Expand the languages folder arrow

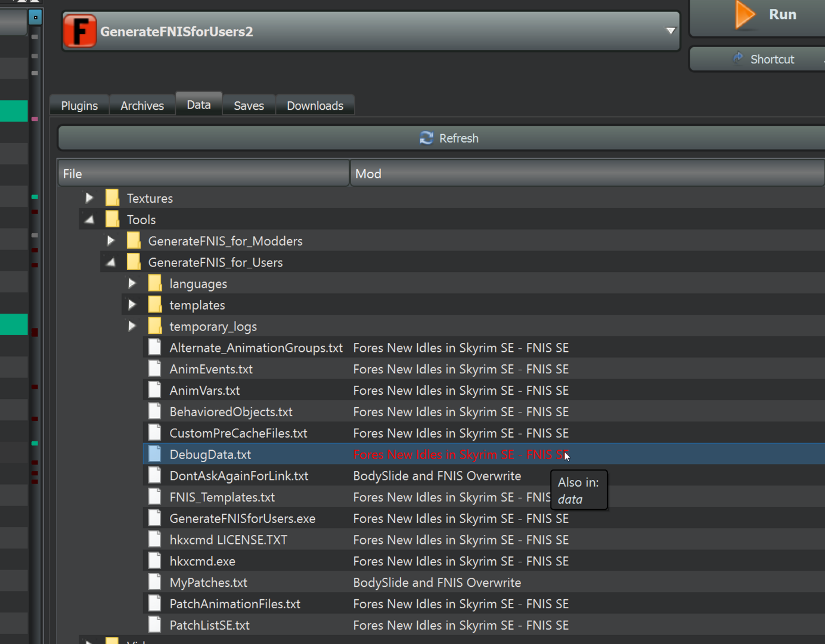(x=132, y=283)
